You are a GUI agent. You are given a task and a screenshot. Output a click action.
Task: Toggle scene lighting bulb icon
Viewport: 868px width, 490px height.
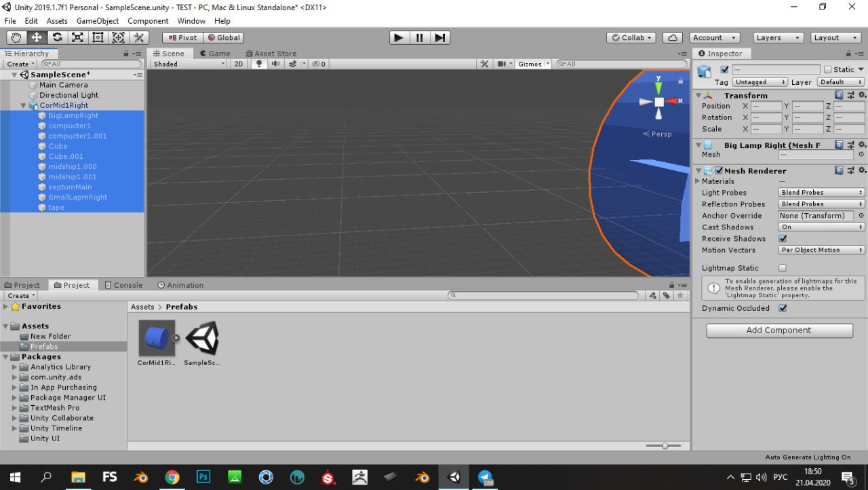(258, 64)
